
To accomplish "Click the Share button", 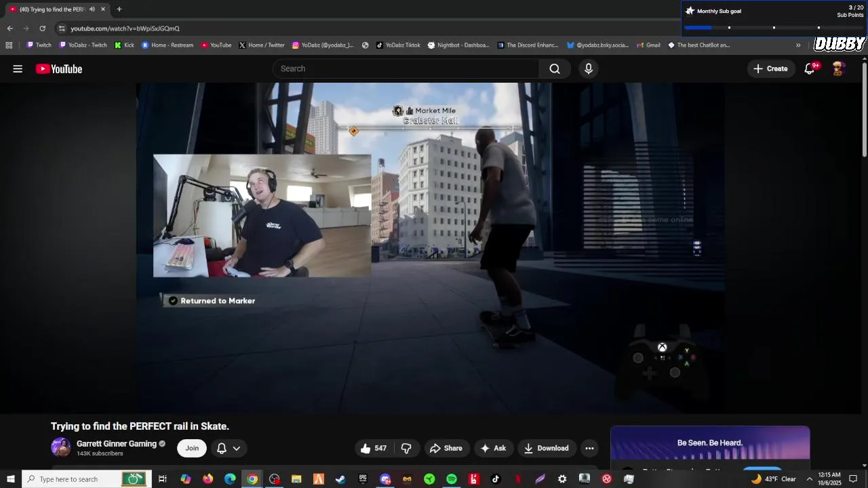I will tap(446, 448).
